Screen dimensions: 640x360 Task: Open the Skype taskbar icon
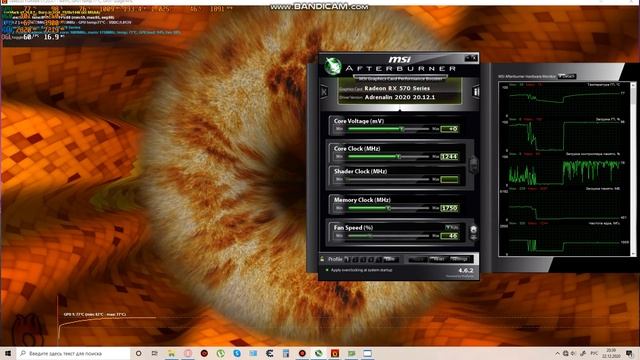click(x=237, y=353)
